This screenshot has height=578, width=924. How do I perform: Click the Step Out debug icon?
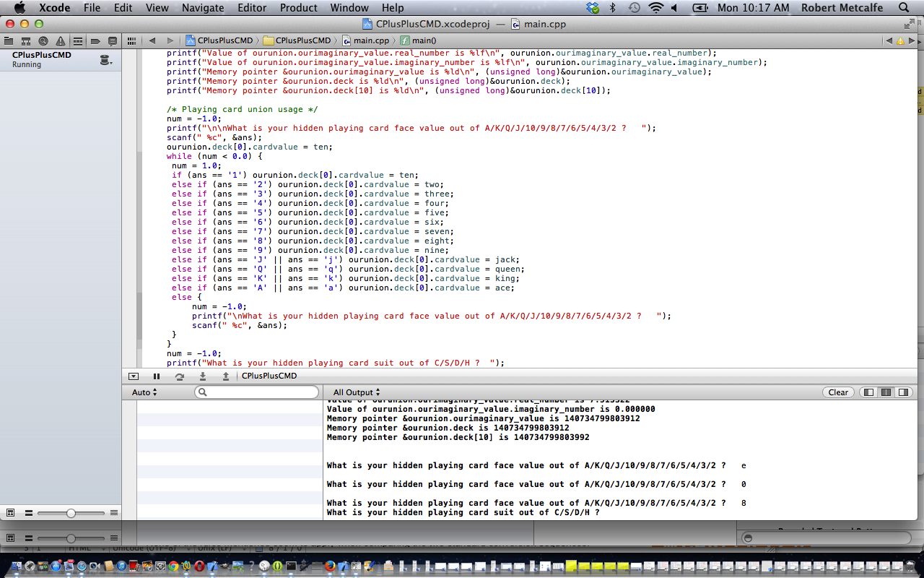pos(226,376)
